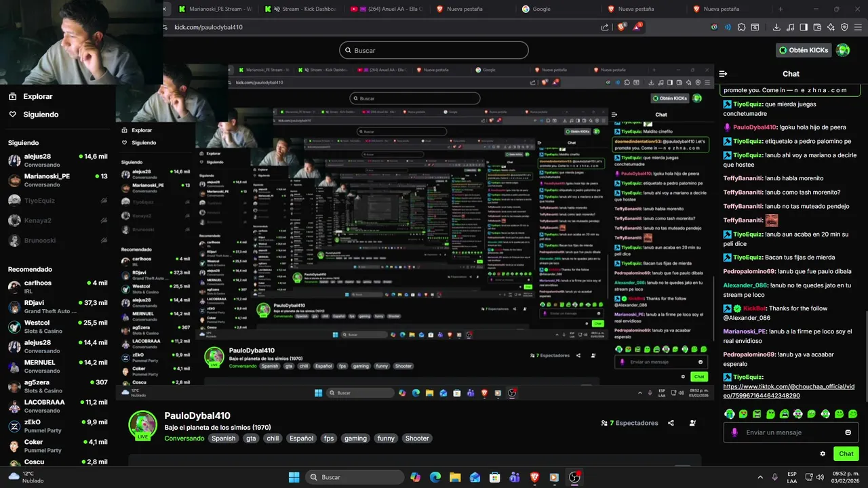Select offline channel Brunooski in sidebar

(x=57, y=240)
